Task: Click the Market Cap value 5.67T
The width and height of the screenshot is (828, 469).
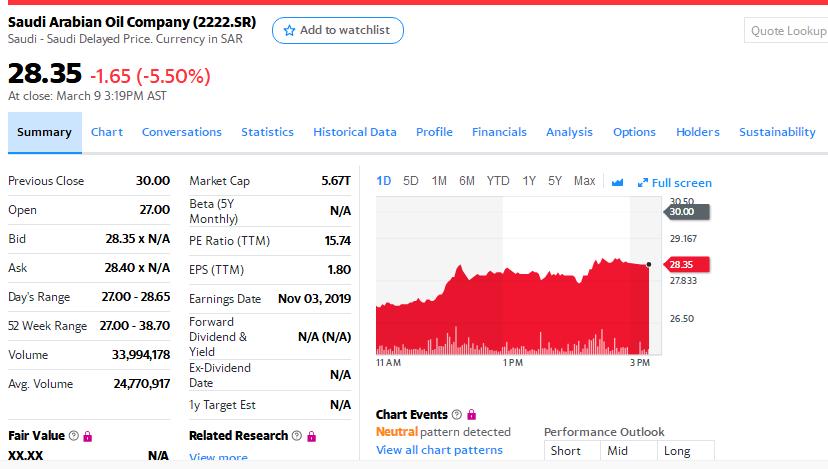Action: [336, 181]
